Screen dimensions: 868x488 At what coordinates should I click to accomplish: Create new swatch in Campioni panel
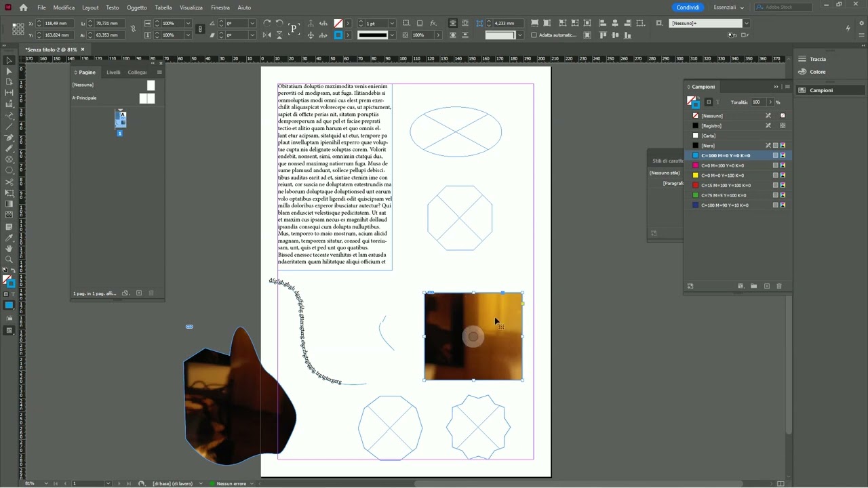coord(767,286)
